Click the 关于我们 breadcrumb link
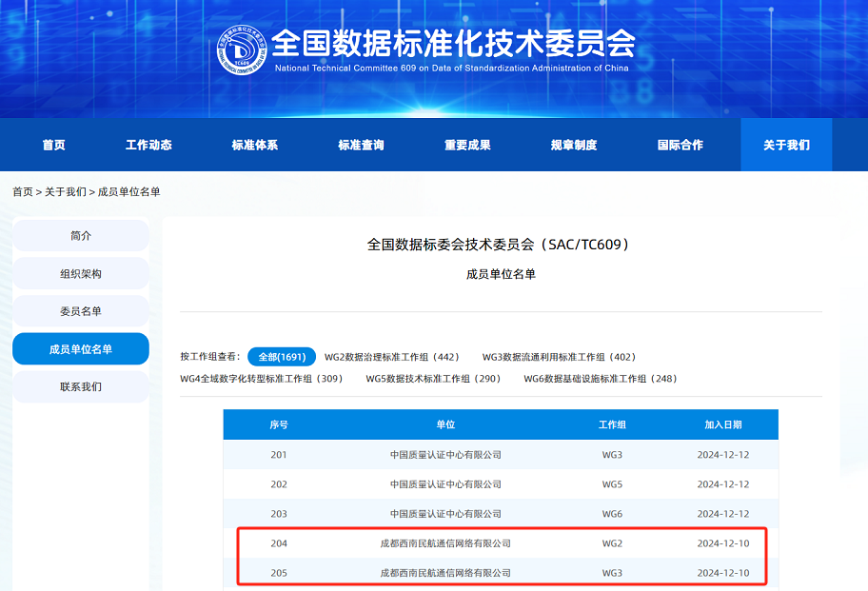 pyautogui.click(x=65, y=192)
